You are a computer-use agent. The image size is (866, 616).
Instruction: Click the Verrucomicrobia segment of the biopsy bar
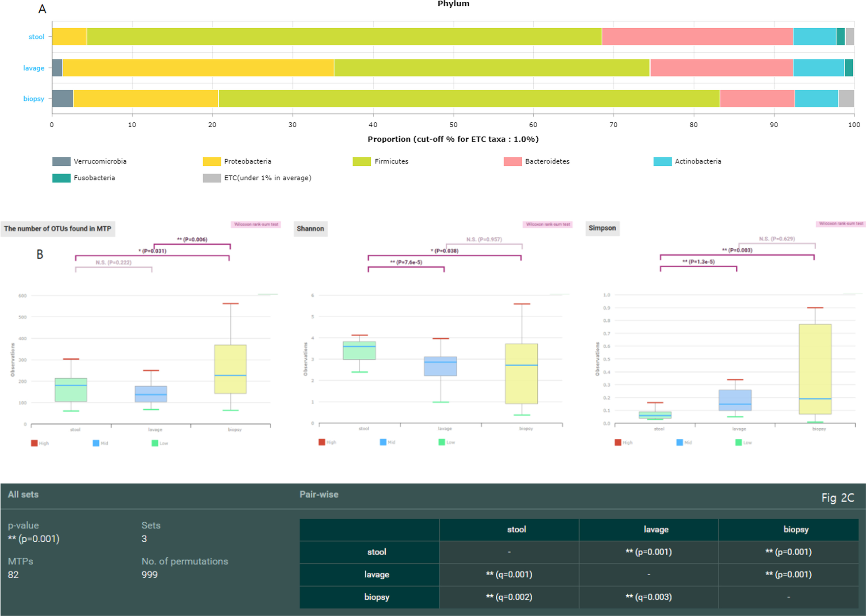pos(62,99)
